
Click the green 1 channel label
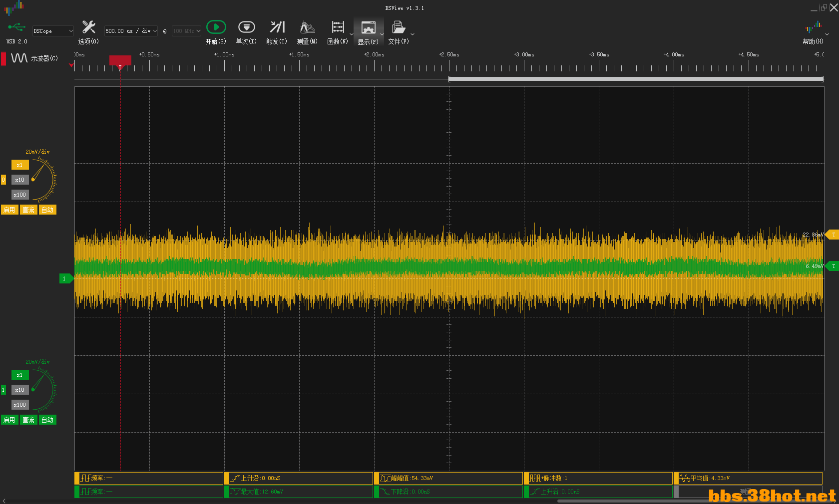click(x=3, y=390)
